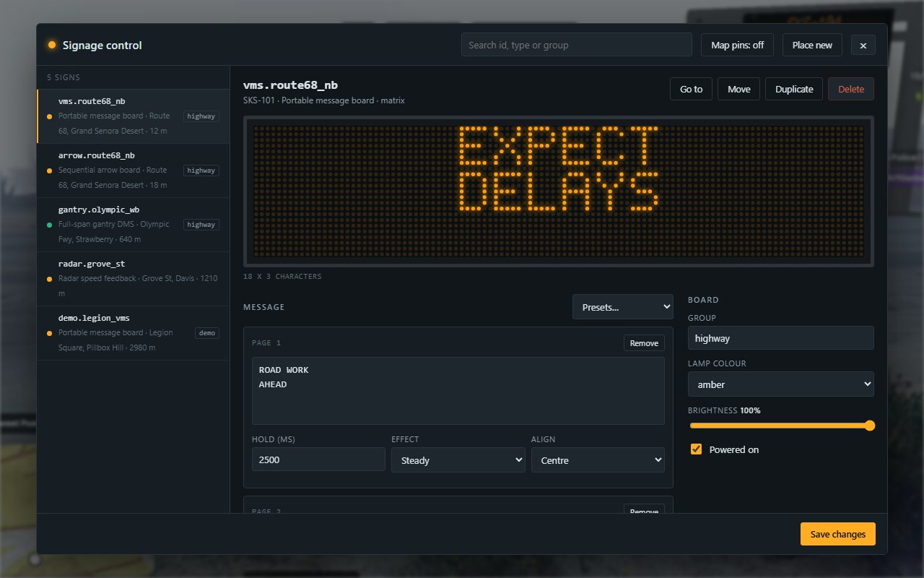This screenshot has height=578, width=924.
Task: Select vms.route68_nb in the sign list
Action: coord(134,116)
